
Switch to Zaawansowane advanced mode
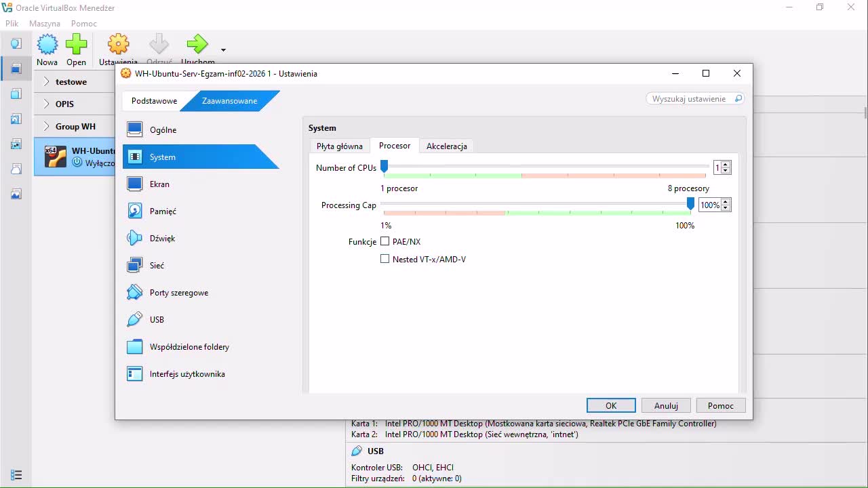pyautogui.click(x=230, y=101)
